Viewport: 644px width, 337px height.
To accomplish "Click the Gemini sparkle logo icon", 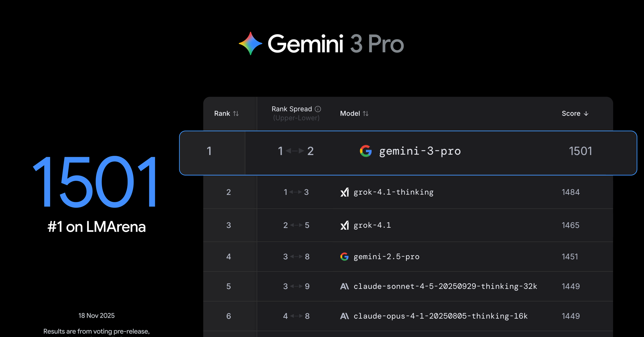I will [250, 43].
